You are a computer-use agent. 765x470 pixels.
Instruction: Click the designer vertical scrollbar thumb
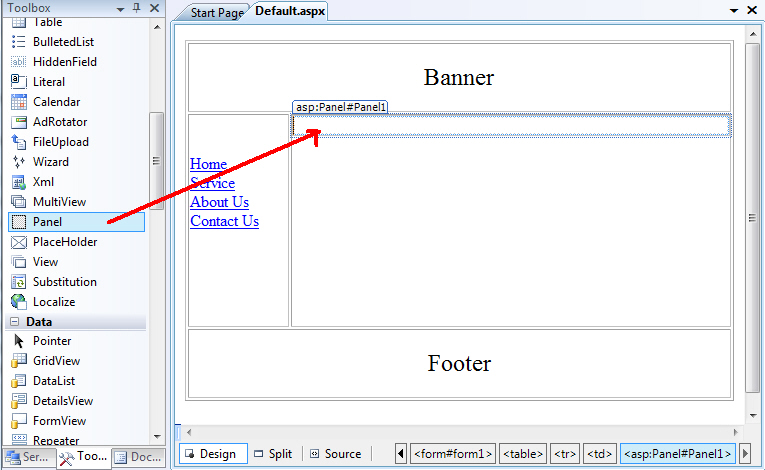click(x=752, y=218)
